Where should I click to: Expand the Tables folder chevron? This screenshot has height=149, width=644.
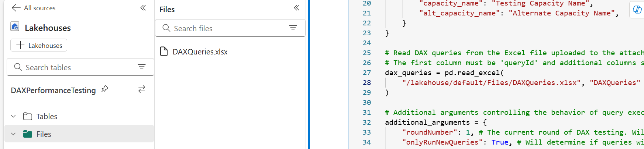click(13, 116)
